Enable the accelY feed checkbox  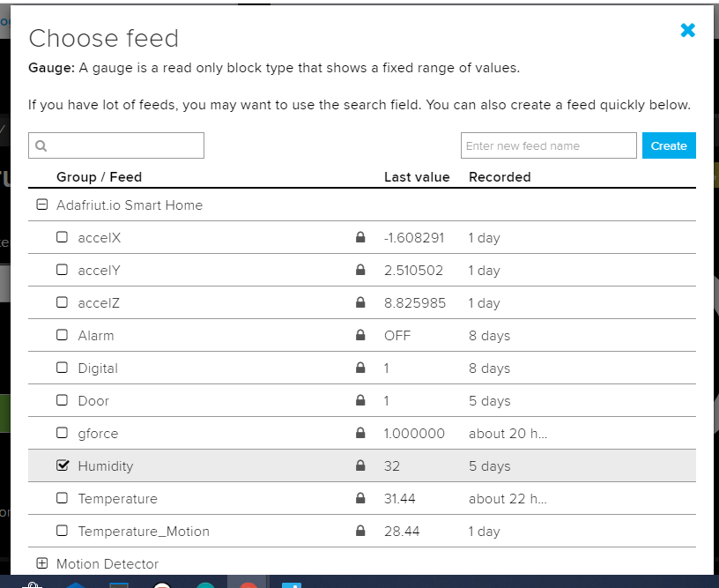point(62,270)
